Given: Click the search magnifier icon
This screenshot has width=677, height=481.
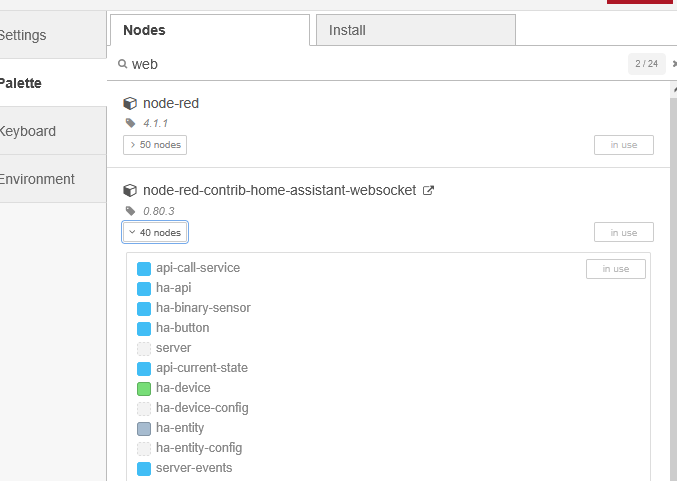Looking at the screenshot, I should (x=122, y=64).
